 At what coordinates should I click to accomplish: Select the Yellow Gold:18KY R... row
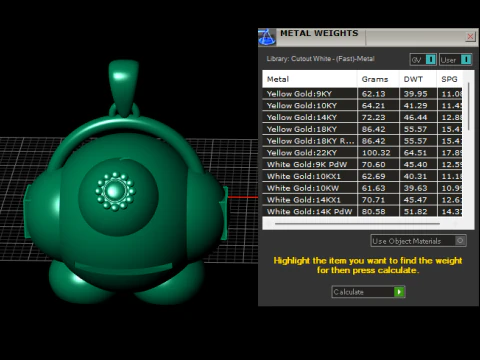362,141
